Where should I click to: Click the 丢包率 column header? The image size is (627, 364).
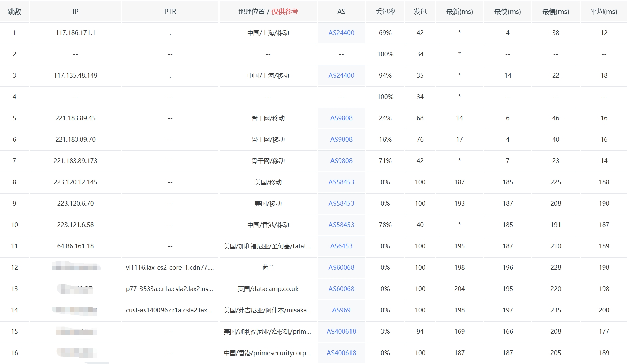coord(385,12)
